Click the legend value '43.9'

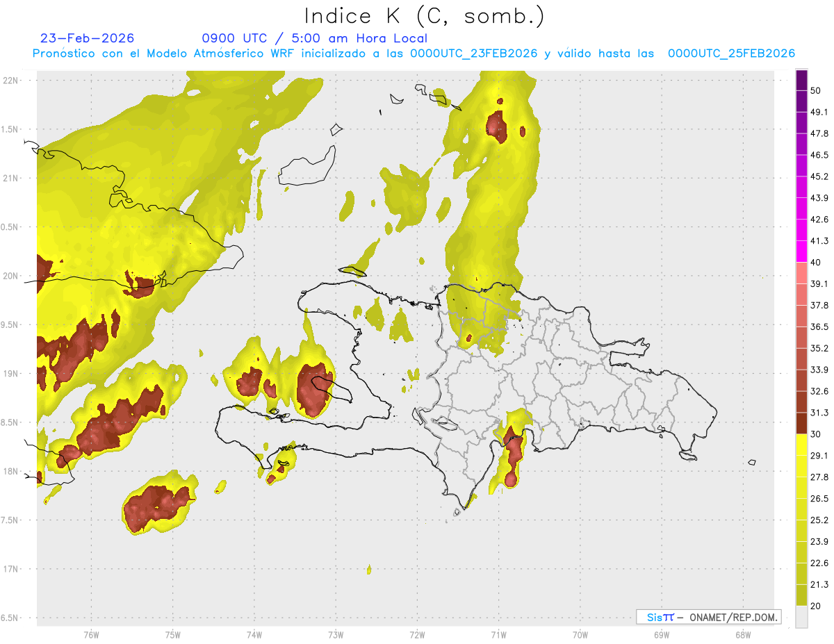point(819,198)
